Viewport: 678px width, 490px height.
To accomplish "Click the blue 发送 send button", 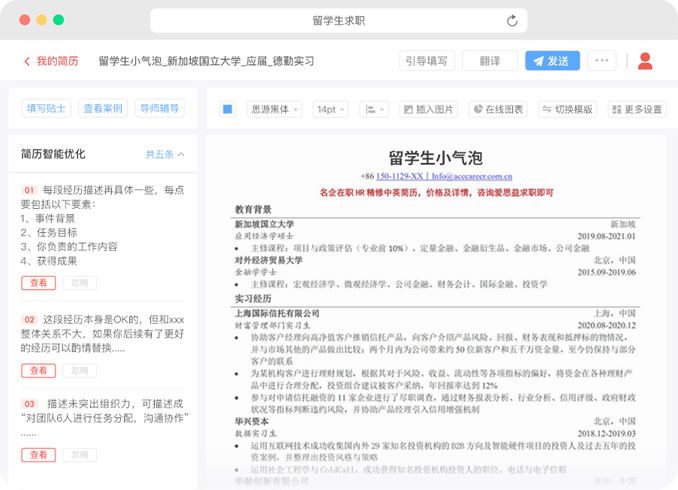I will (552, 61).
